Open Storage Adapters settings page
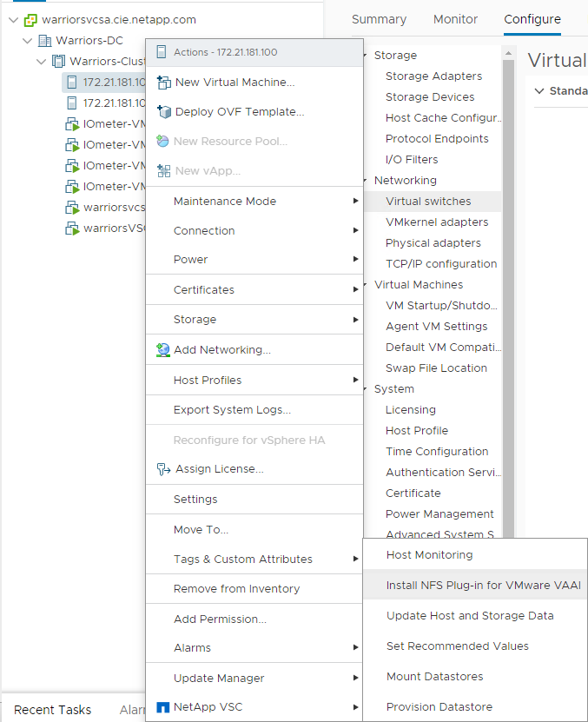This screenshot has width=588, height=722. (x=433, y=76)
